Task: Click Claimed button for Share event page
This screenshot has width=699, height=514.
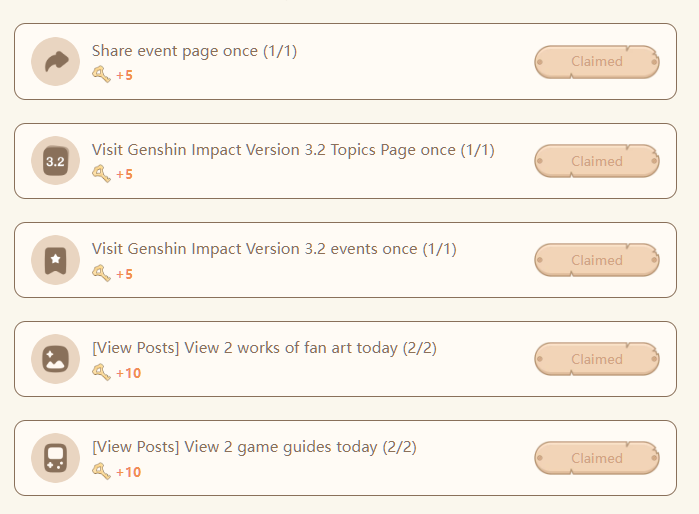Action: coord(597,62)
